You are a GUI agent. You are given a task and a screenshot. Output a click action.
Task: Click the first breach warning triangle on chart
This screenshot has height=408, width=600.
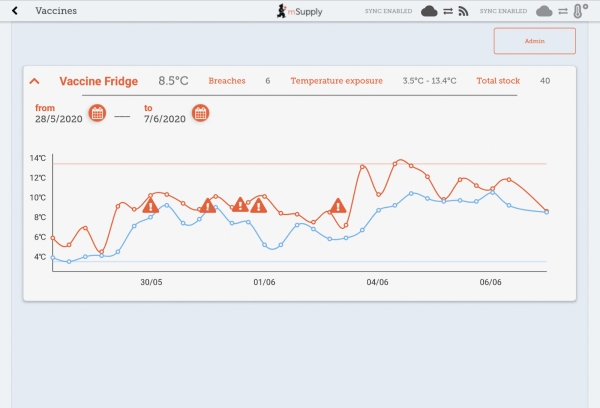tap(150, 206)
